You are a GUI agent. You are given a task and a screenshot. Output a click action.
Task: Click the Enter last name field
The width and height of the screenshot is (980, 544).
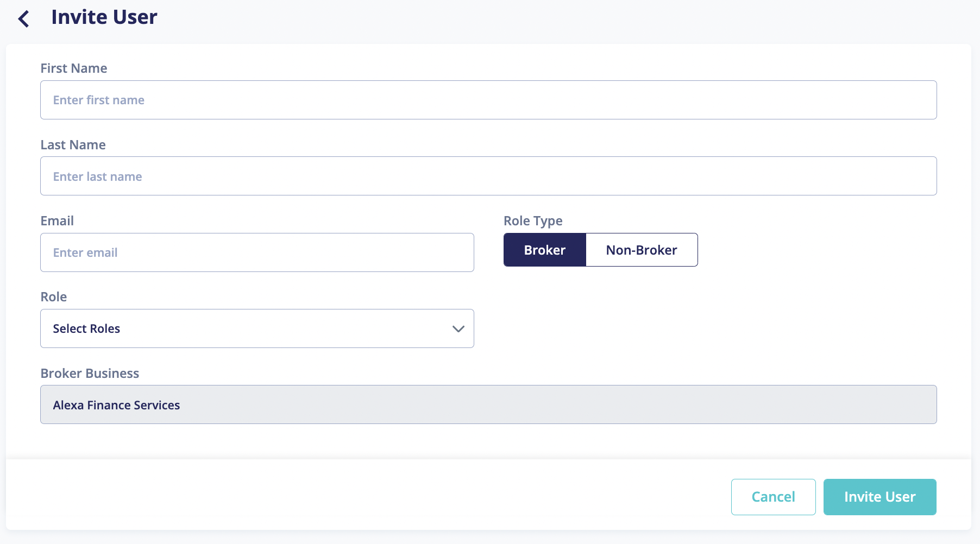click(x=257, y=176)
